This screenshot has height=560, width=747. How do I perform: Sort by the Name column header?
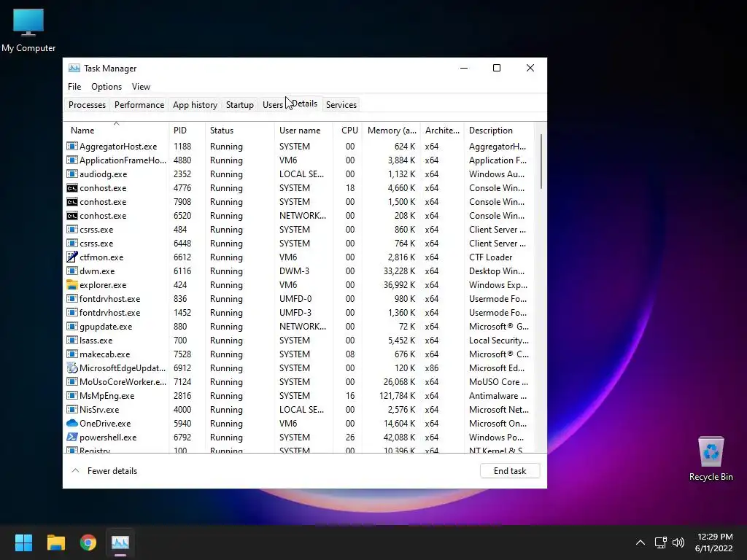[x=116, y=131]
